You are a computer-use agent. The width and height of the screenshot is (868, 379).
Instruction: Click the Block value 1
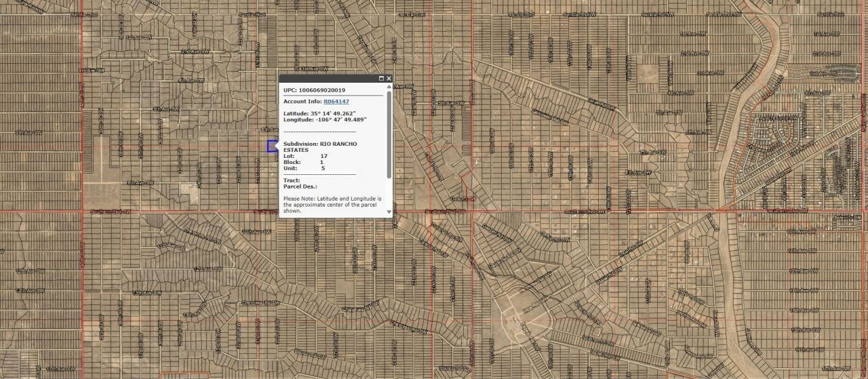[321, 162]
